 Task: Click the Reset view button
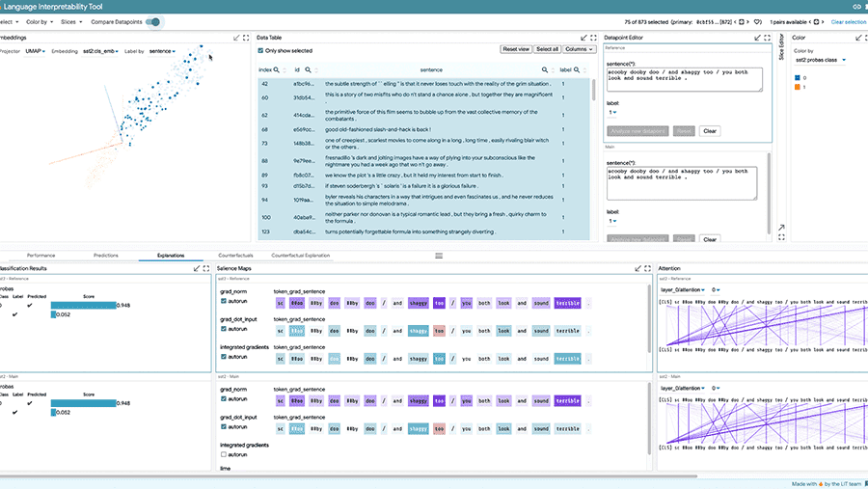tap(515, 49)
